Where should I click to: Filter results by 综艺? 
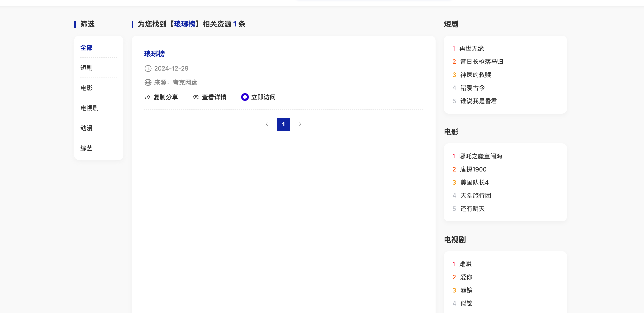(86, 148)
